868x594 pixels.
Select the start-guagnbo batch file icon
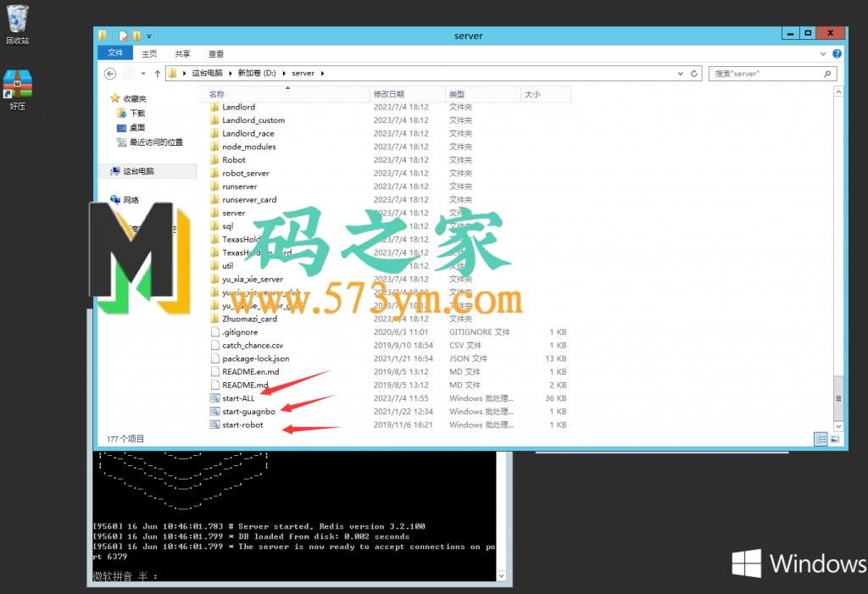214,411
